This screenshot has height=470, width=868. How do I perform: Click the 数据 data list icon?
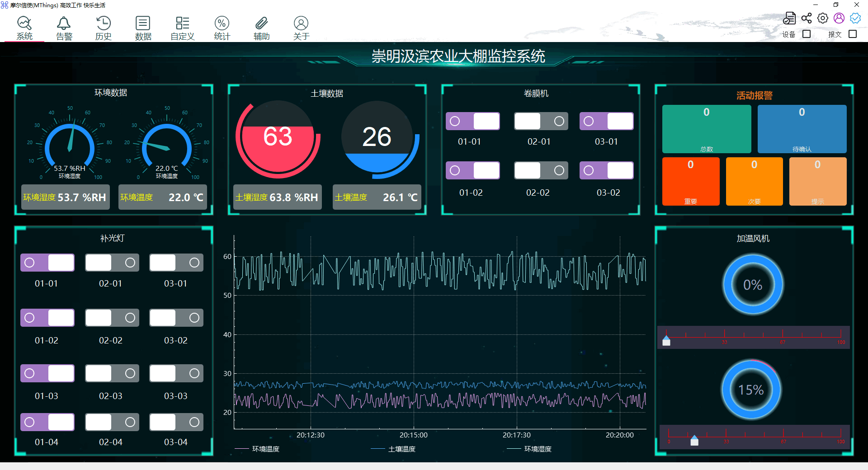pyautogui.click(x=143, y=23)
